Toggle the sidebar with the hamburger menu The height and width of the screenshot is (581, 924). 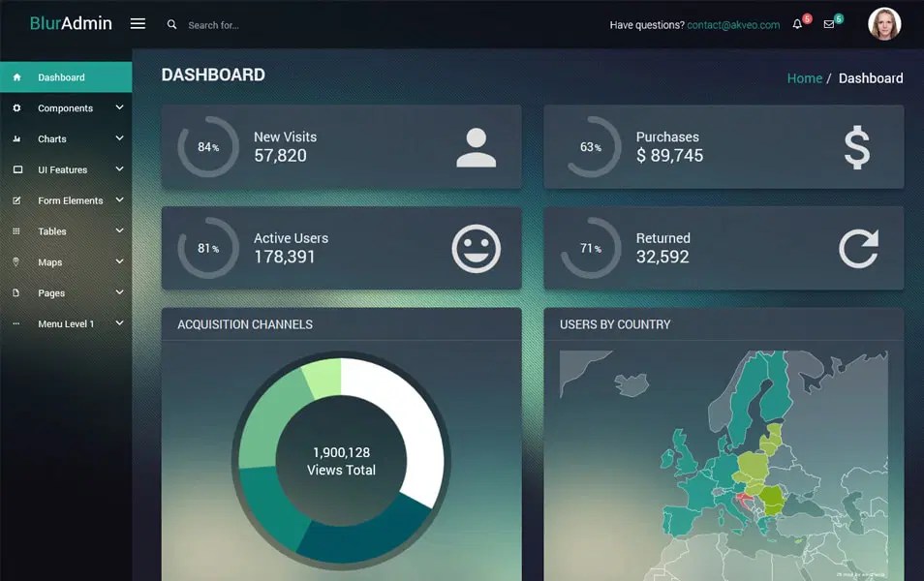coord(138,23)
